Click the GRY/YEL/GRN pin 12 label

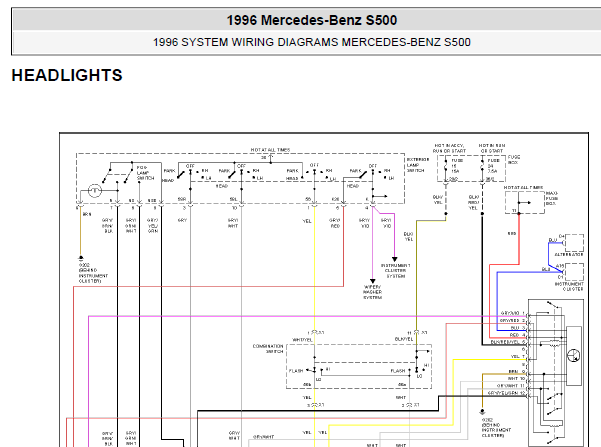tap(504, 393)
